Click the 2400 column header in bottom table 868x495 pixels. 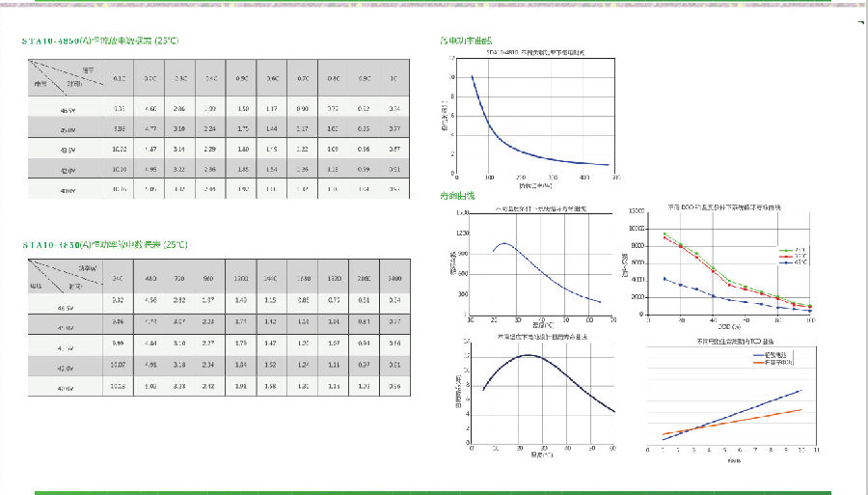click(393, 278)
